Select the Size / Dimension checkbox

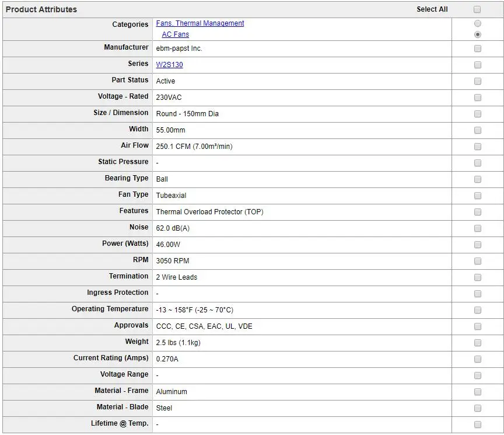click(x=478, y=114)
